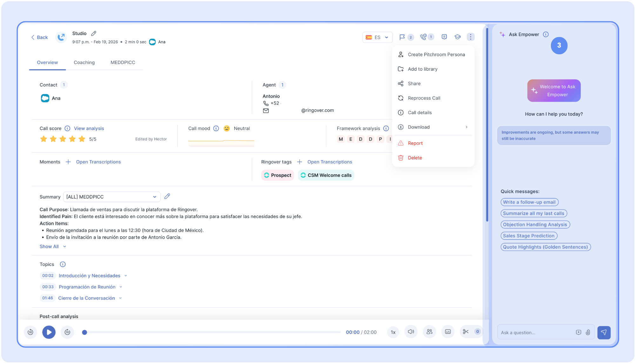Screen dimensions: 636x364
Task: Click the comments icon in the header
Action: pos(444,37)
